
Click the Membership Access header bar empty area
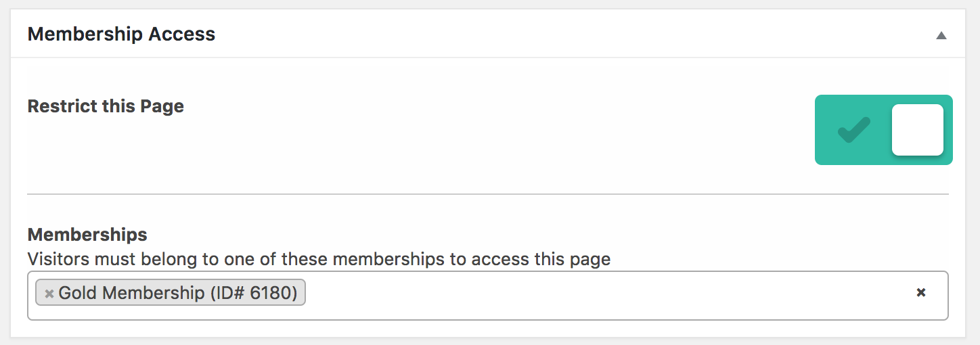[541, 34]
